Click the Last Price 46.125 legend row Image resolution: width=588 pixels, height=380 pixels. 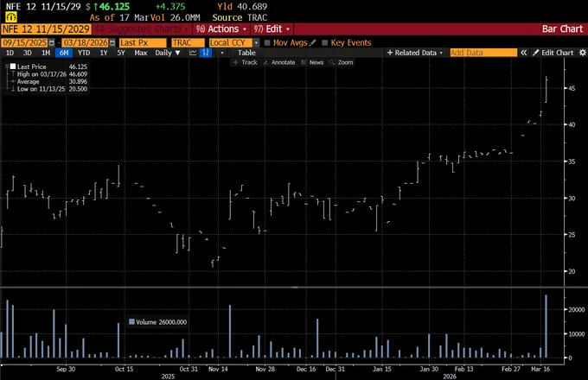pyautogui.click(x=49, y=66)
